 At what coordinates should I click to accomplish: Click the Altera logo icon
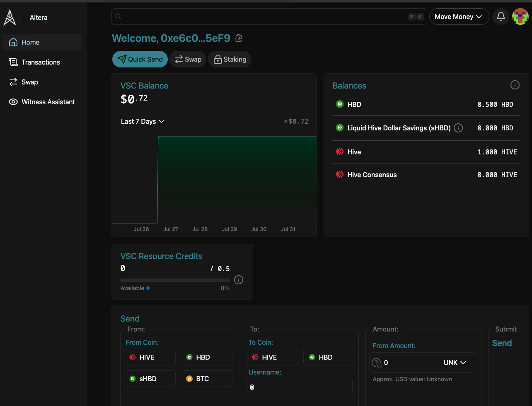pos(10,17)
